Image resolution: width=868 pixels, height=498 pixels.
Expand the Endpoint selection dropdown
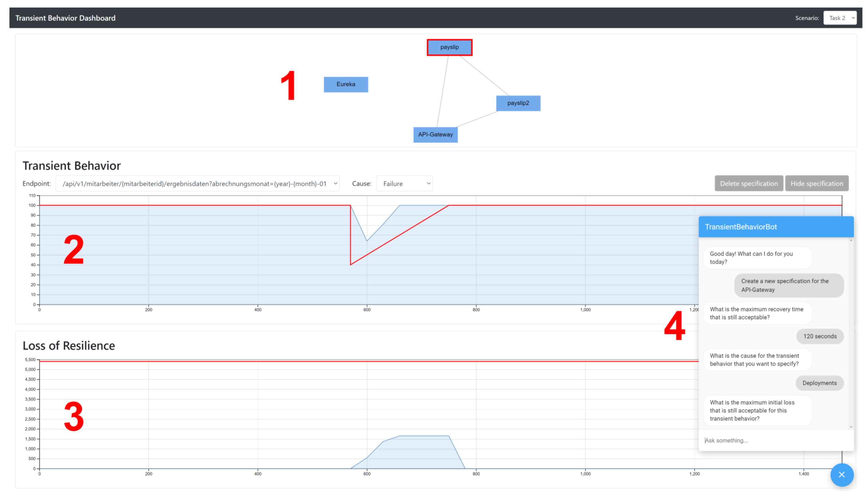(197, 184)
